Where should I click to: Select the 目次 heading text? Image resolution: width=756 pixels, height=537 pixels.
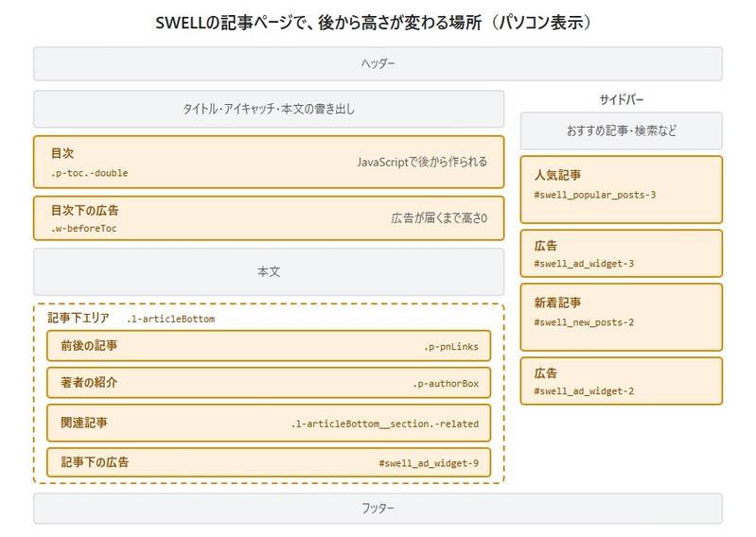62,153
